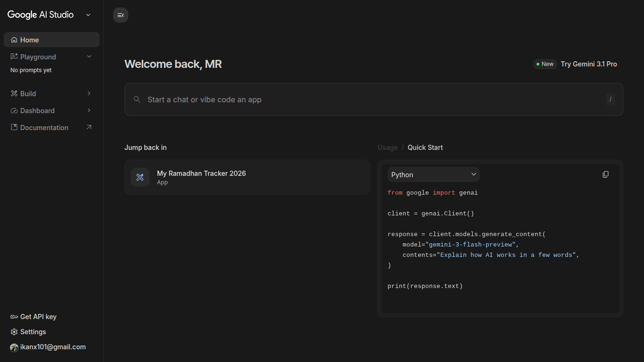Viewport: 644px width, 362px height.
Task: Click the 'from google import genai' line
Action: [x=433, y=193]
